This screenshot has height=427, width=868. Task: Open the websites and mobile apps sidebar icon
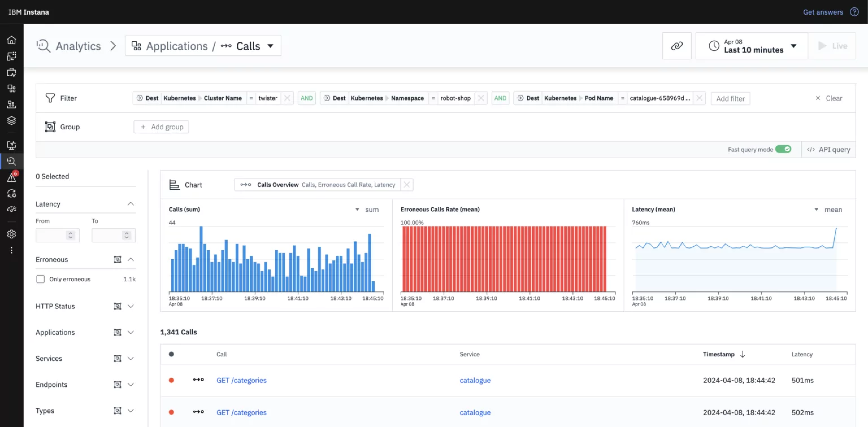(12, 72)
